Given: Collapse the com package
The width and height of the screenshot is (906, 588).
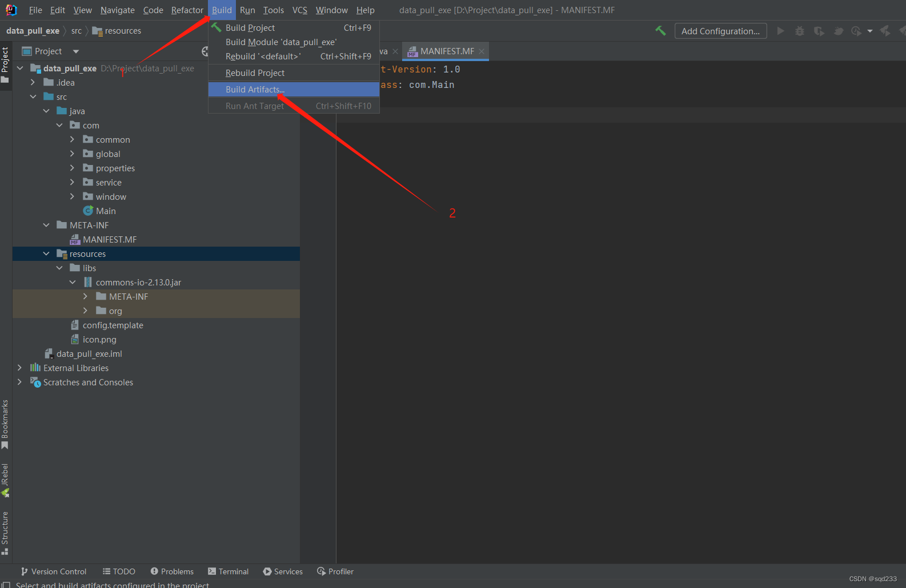Looking at the screenshot, I should 59,125.
